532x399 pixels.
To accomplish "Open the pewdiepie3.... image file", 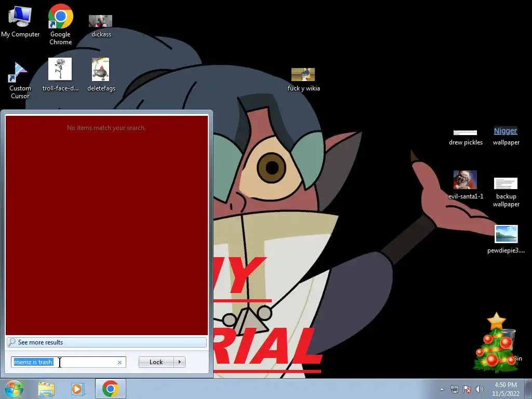I will 506,239.
